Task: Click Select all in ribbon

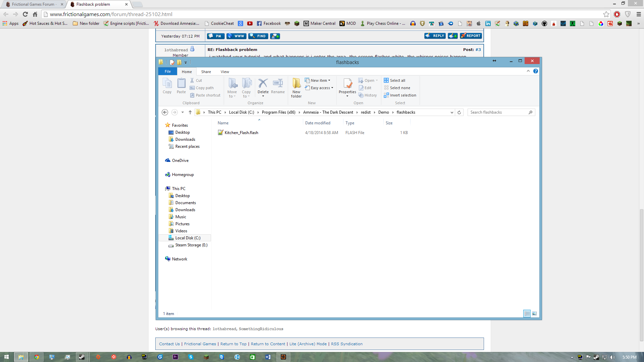Action: 395,80
